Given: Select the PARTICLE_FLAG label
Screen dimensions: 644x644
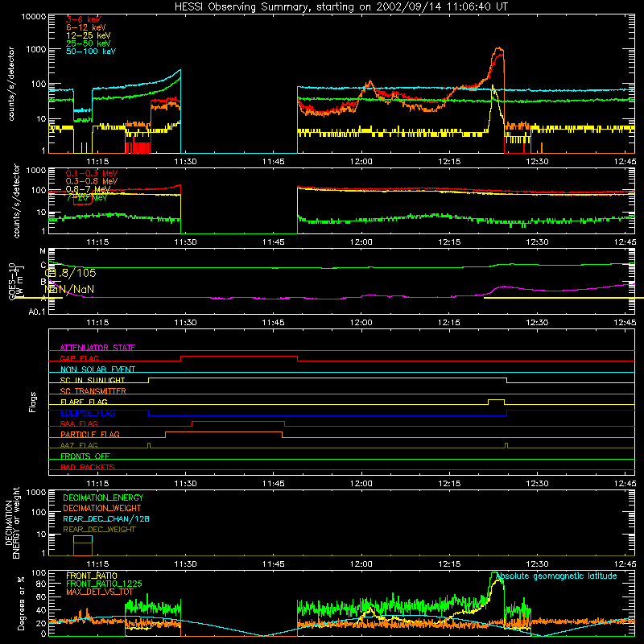Looking at the screenshot, I should pos(90,434).
